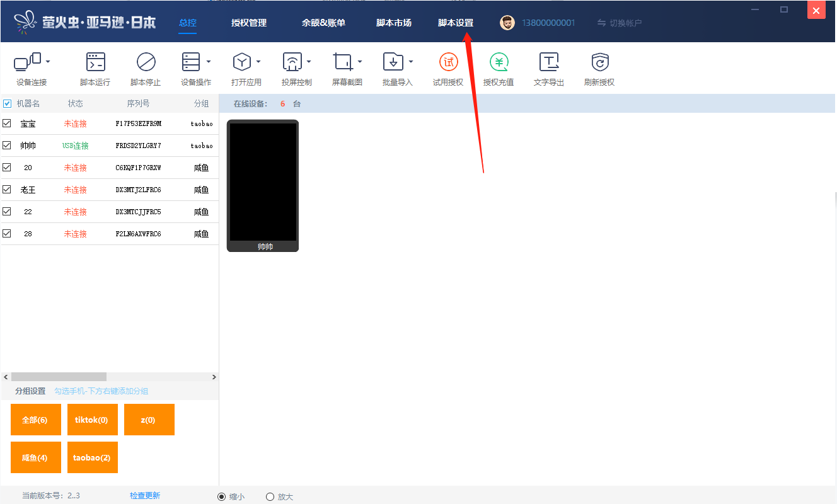
Task: Uncheck the device 22 checkbox
Action: pyautogui.click(x=7, y=212)
